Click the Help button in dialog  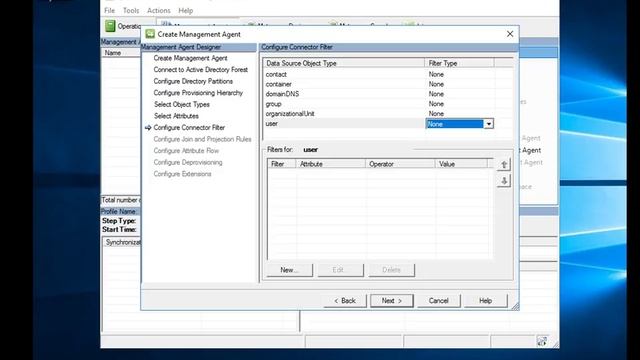click(x=486, y=301)
